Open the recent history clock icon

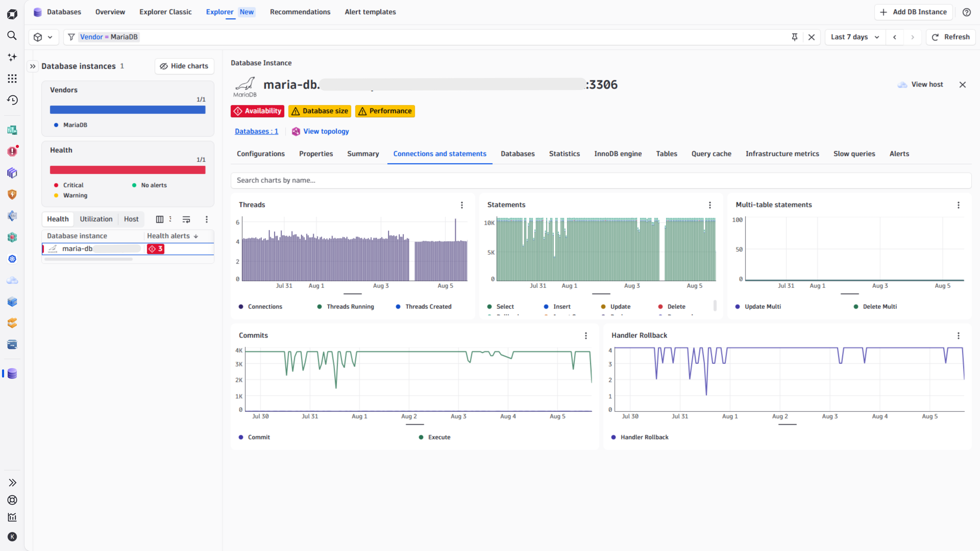(12, 100)
